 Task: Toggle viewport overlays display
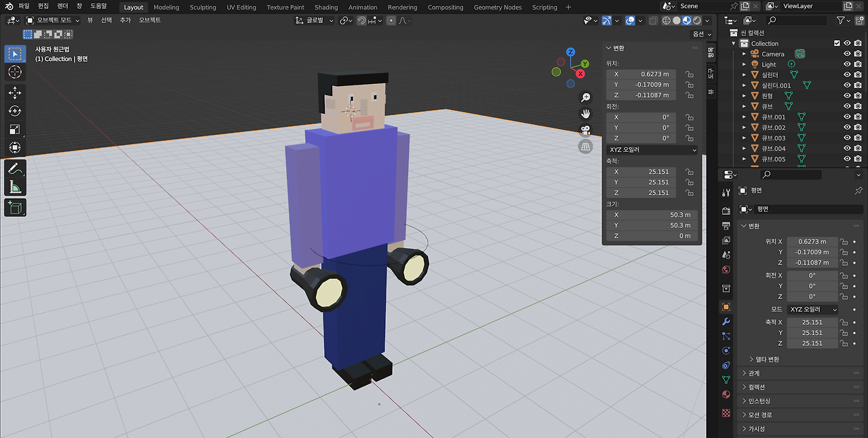pyautogui.click(x=630, y=20)
